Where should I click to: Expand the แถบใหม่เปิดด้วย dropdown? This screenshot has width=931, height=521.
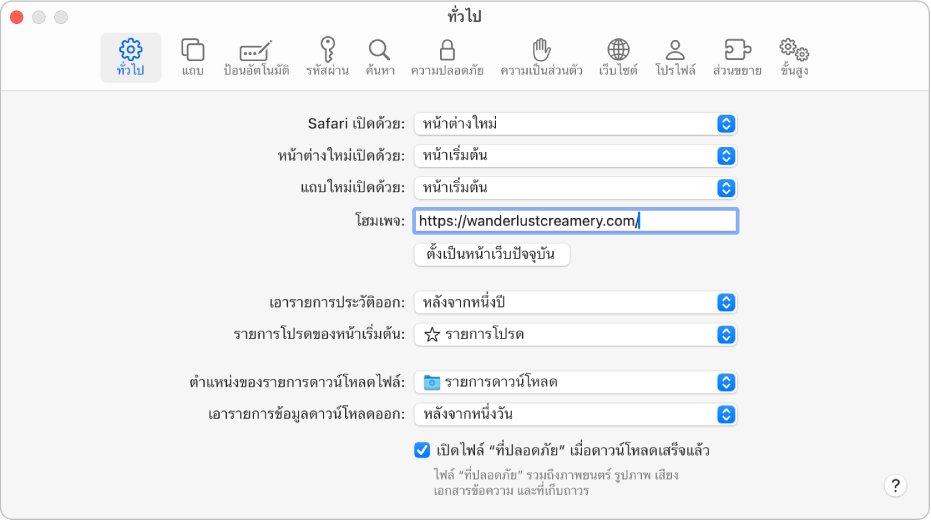[x=576, y=187]
